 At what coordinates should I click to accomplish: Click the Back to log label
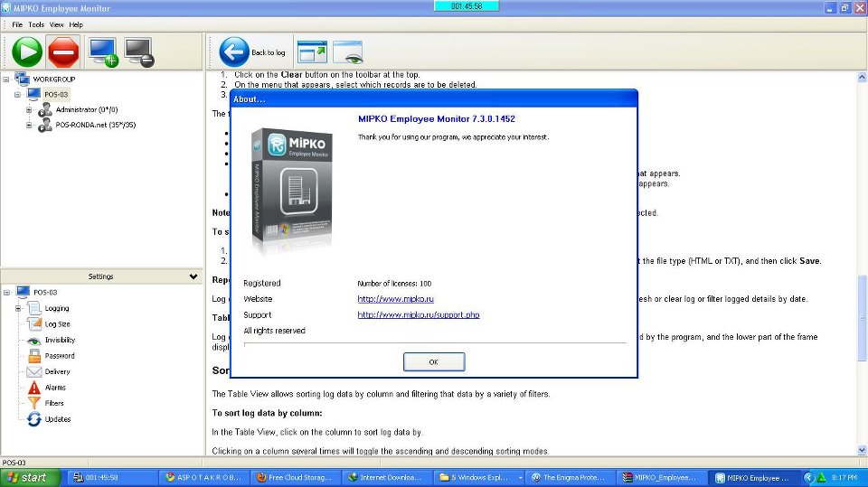pyautogui.click(x=268, y=52)
